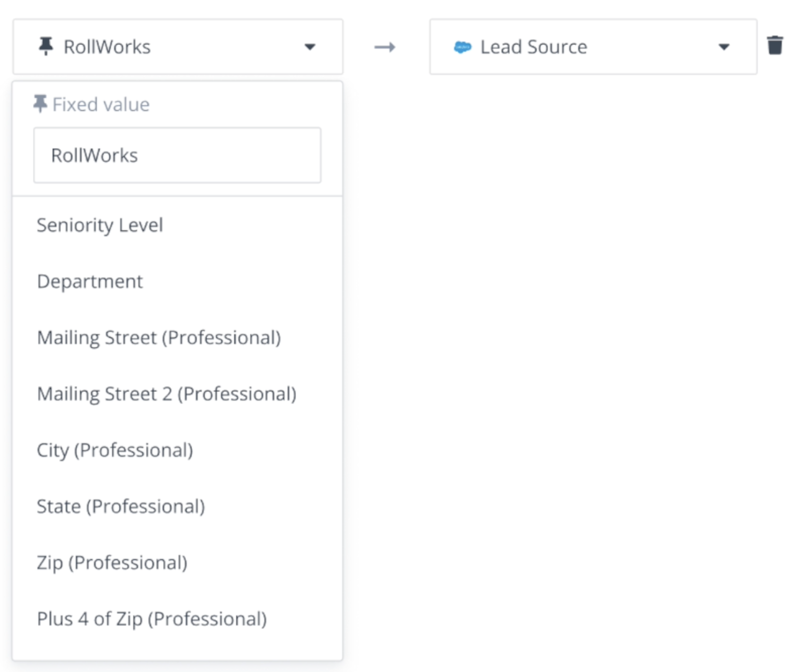Open the Lead Source dropdown arrow
The width and height of the screenshot is (807, 672).
pos(724,47)
